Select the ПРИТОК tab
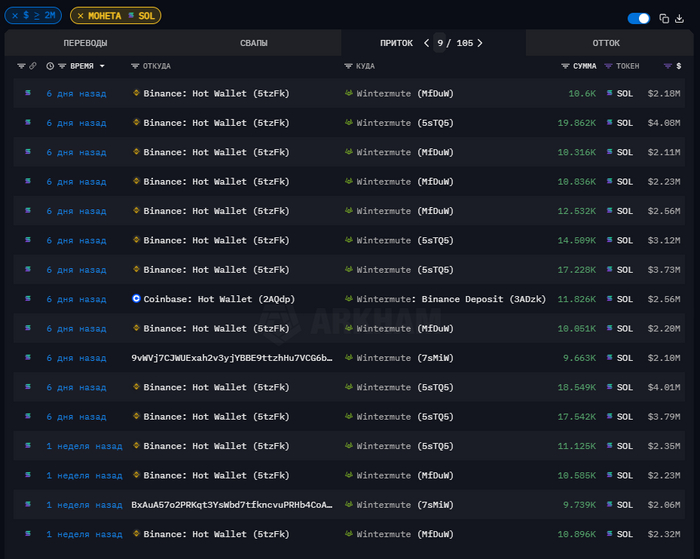Screen dimensions: 700x559 (x=396, y=43)
